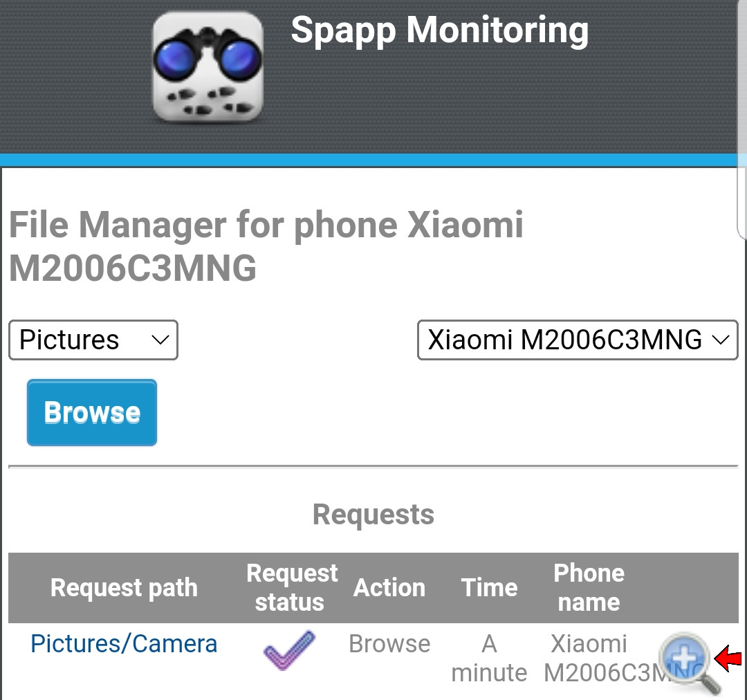Click the Action column header
This screenshot has height=700, width=747.
(389, 587)
